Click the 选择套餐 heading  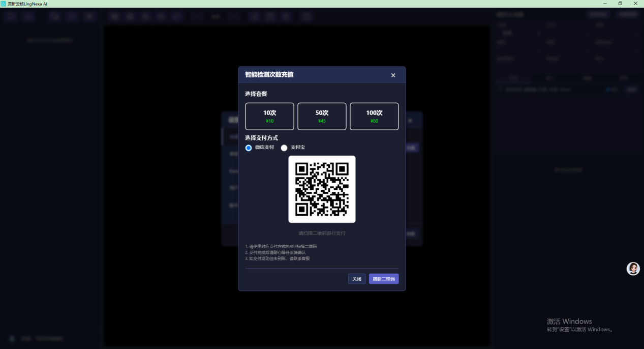256,94
